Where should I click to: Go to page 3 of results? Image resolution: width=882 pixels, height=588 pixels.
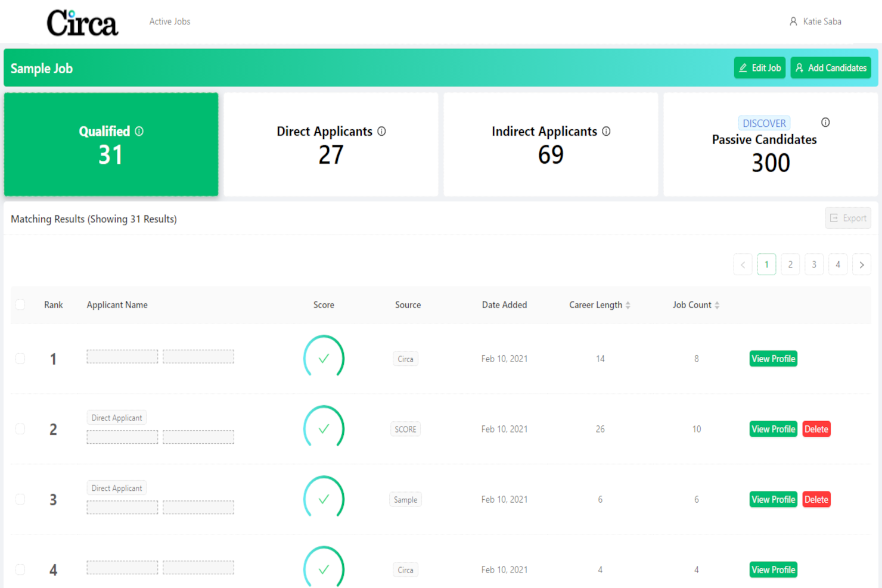click(814, 265)
